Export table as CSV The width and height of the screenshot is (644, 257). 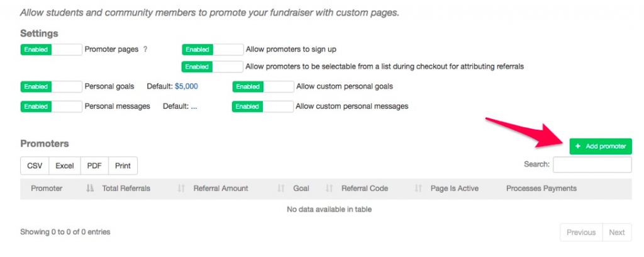pyautogui.click(x=35, y=166)
